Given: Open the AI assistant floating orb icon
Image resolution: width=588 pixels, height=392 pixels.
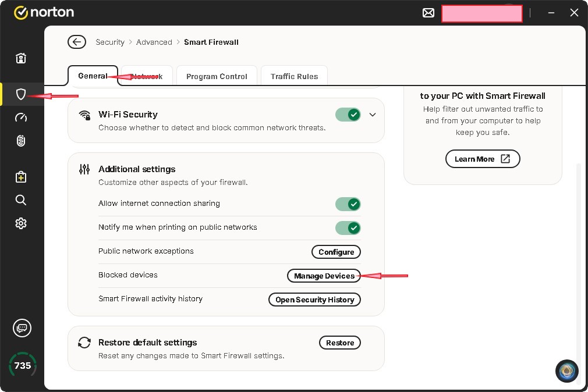Looking at the screenshot, I should tap(566, 371).
